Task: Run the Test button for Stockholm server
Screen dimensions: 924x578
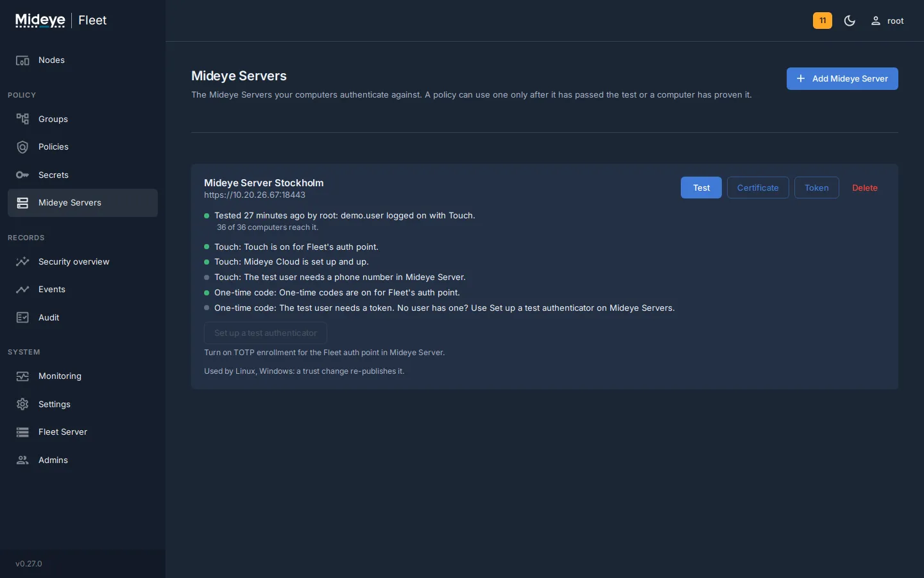Action: tap(701, 188)
